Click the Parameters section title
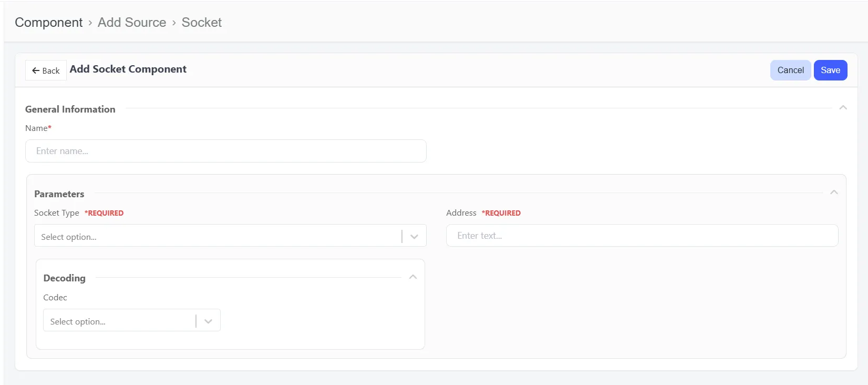Viewport: 868px width, 385px height. click(59, 194)
